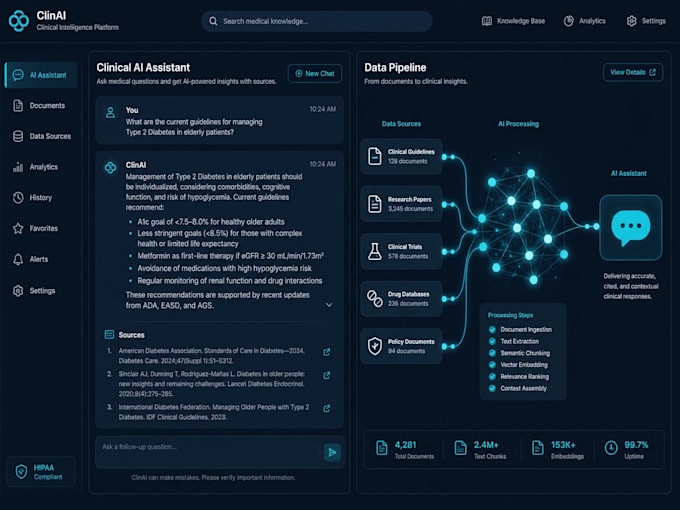Click the 2.4M+ Text Chunks stat
Image resolution: width=680 pixels, height=510 pixels.
(480, 449)
